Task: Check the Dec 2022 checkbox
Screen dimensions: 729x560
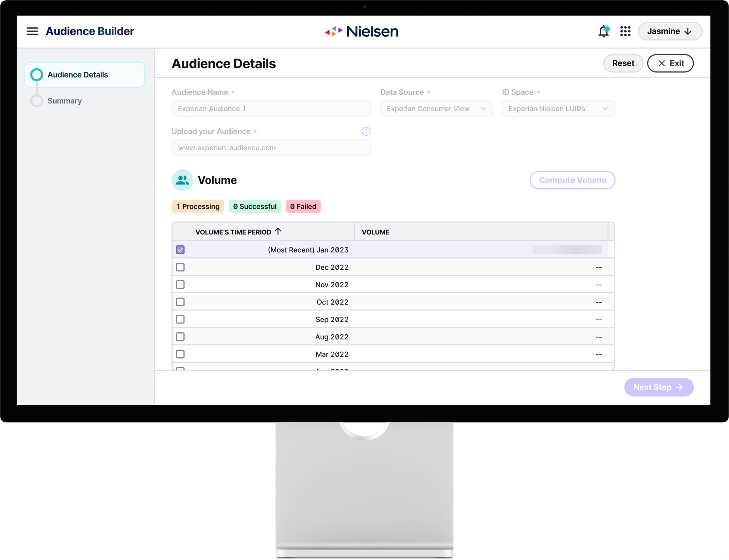Action: click(x=180, y=267)
